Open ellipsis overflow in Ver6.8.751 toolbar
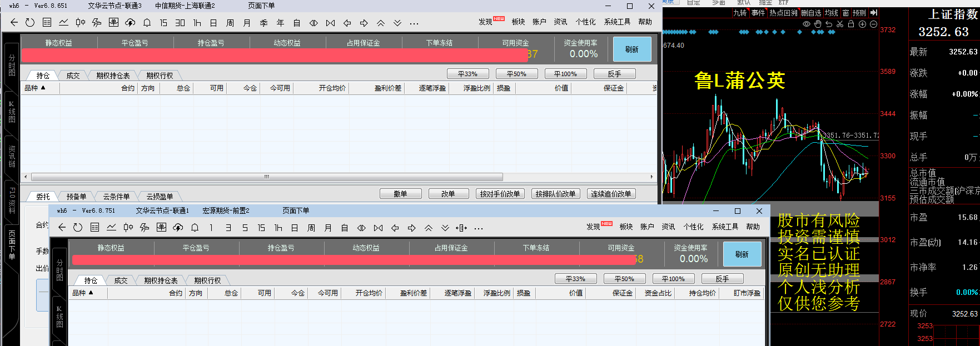The width and height of the screenshot is (980, 346). click(479, 228)
